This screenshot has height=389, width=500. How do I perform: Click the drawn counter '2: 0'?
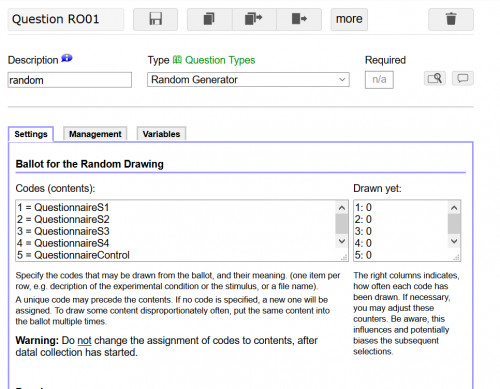pos(363,219)
